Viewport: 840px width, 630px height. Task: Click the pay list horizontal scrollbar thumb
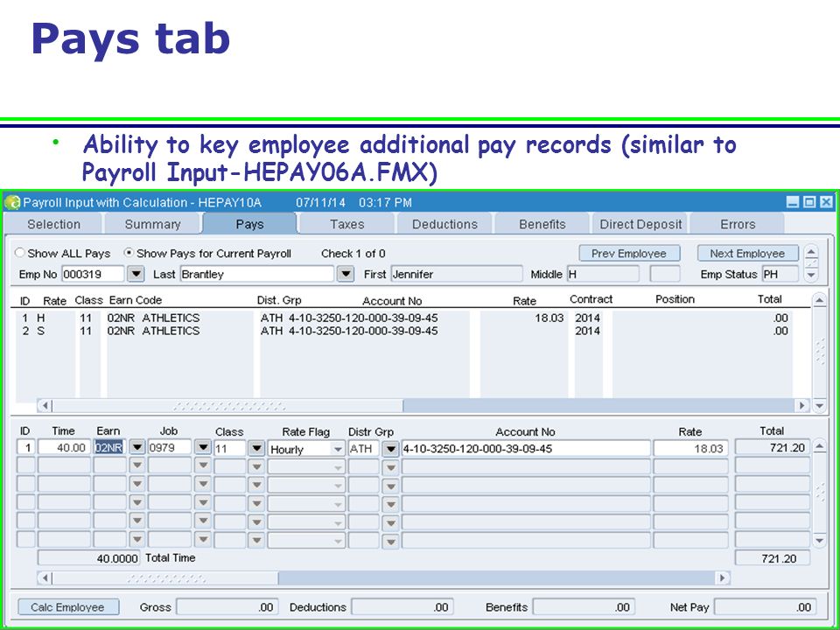point(227,405)
